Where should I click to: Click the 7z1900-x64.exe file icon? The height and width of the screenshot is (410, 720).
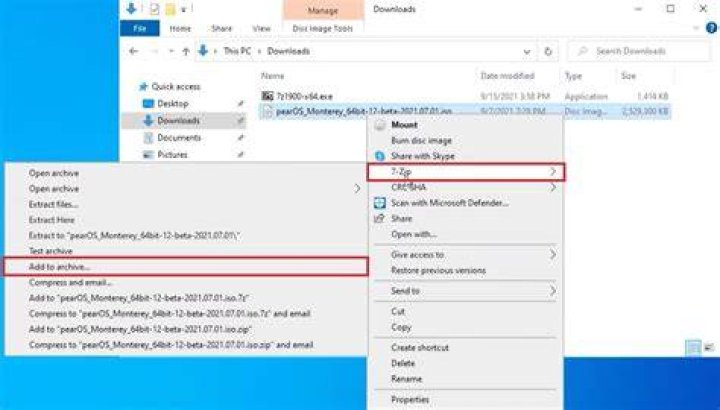[x=267, y=96]
